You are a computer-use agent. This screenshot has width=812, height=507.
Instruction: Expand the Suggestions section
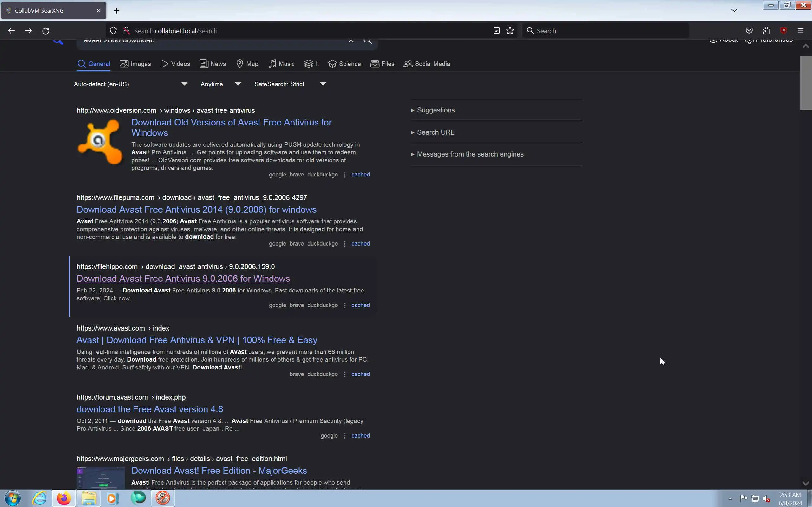point(435,110)
